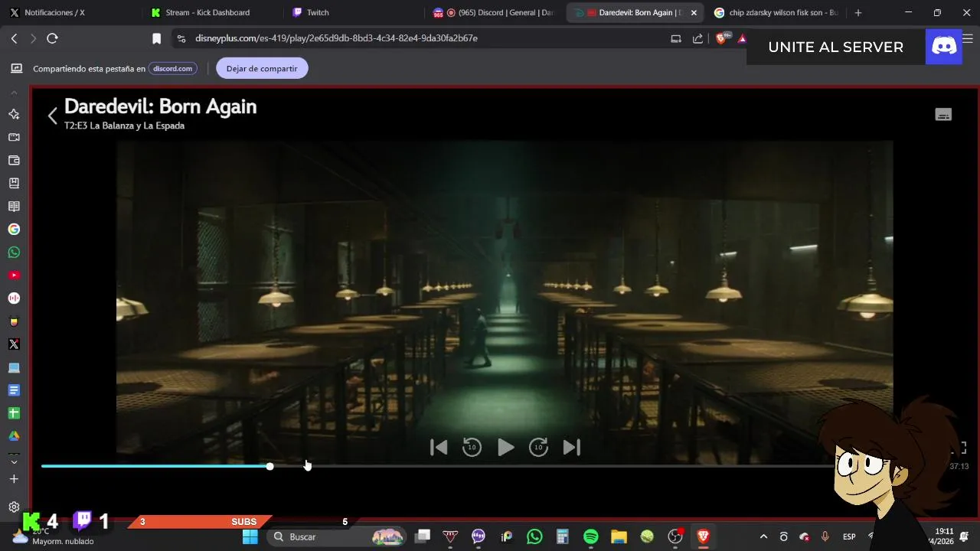Open Google Docs shortcut in sidebar
Viewport: 980px width, 551px height.
pyautogui.click(x=14, y=390)
